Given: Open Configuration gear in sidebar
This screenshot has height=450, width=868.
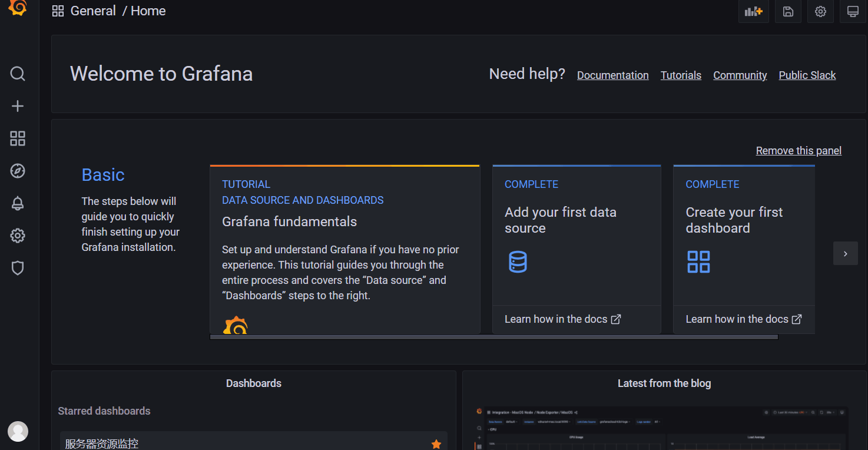Looking at the screenshot, I should tap(18, 236).
